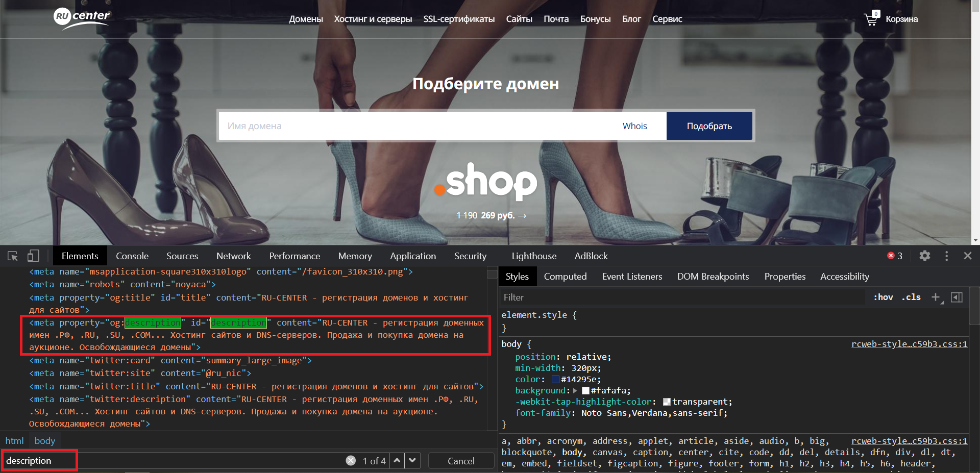Open the Security tab
Screen dimensions: 980x473
coord(470,256)
